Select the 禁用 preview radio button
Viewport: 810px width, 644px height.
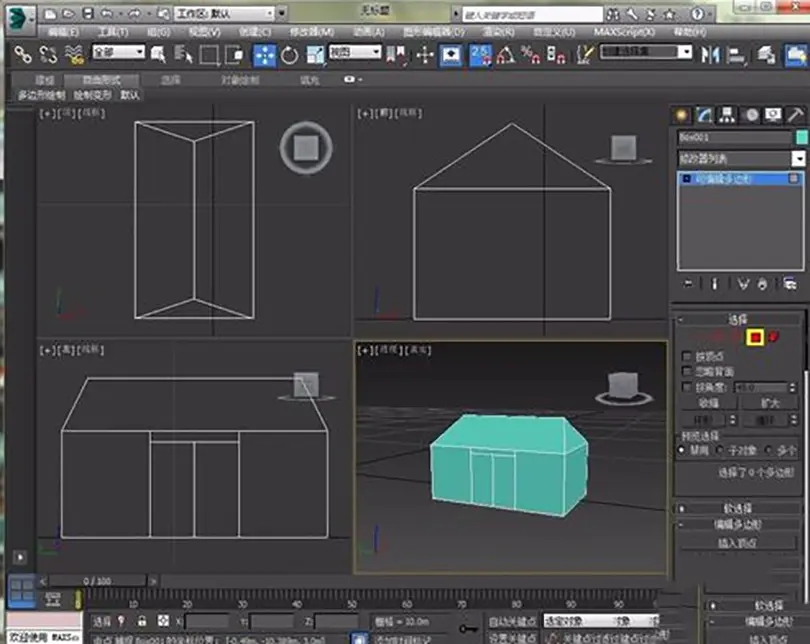coord(682,450)
